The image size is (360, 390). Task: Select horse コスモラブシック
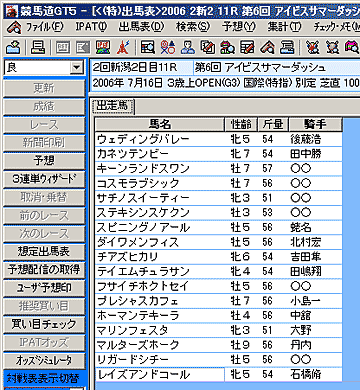160,183
